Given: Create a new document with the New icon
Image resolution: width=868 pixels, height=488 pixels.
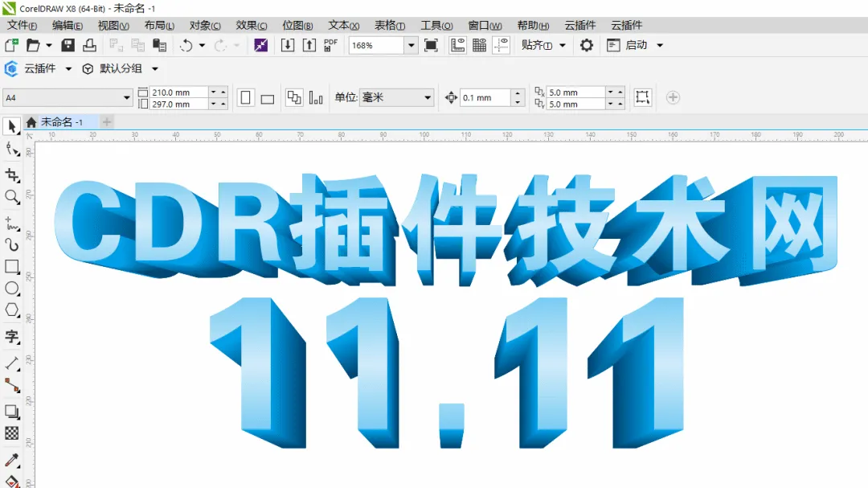Looking at the screenshot, I should [x=11, y=45].
